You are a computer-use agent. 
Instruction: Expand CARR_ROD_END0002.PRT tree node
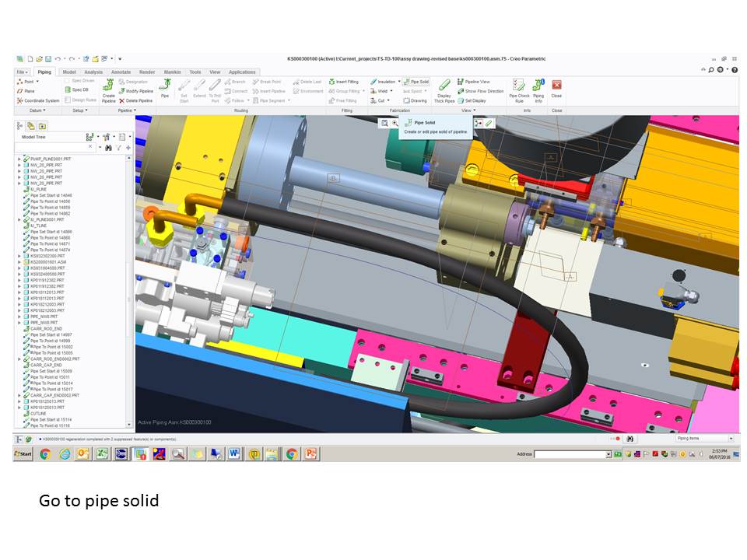(x=19, y=359)
